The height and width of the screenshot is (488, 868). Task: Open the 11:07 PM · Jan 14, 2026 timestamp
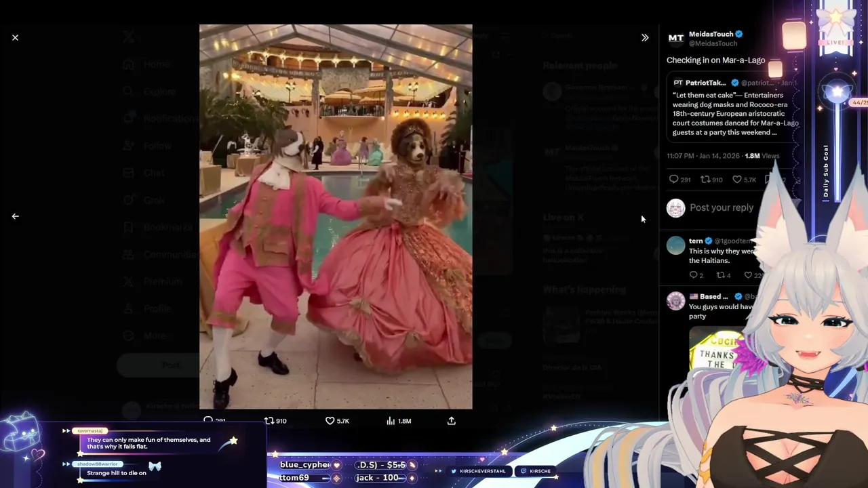point(703,156)
